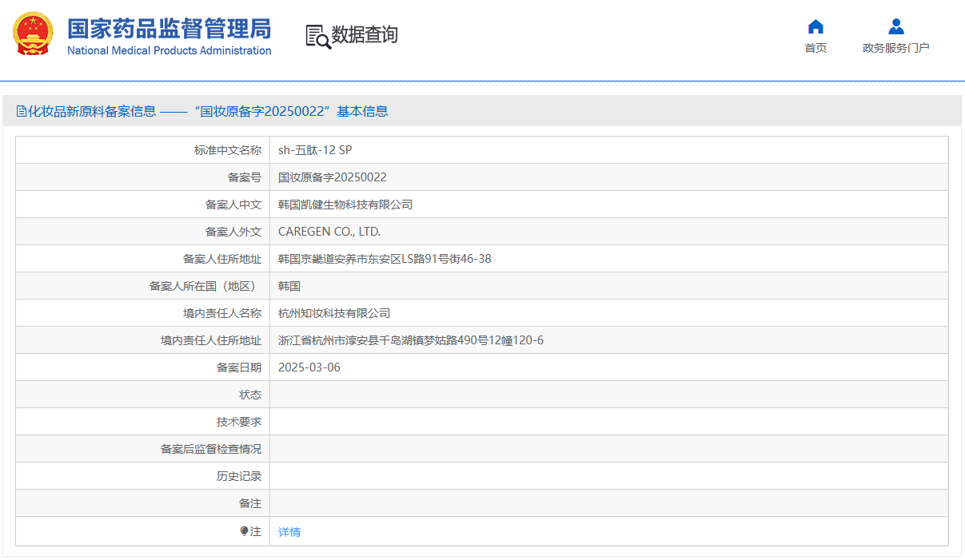The width and height of the screenshot is (965, 560).
Task: Click National Medical Products Administration text
Action: (x=169, y=51)
